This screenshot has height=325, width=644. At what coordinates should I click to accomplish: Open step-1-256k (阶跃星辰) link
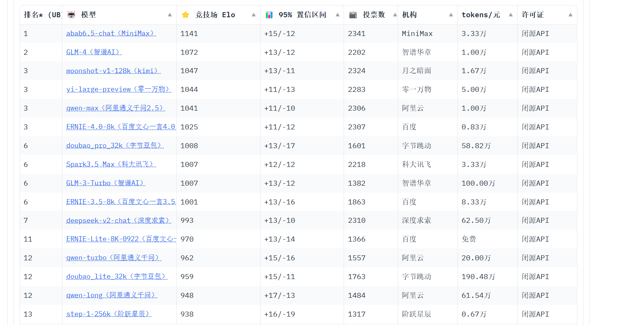click(x=109, y=314)
